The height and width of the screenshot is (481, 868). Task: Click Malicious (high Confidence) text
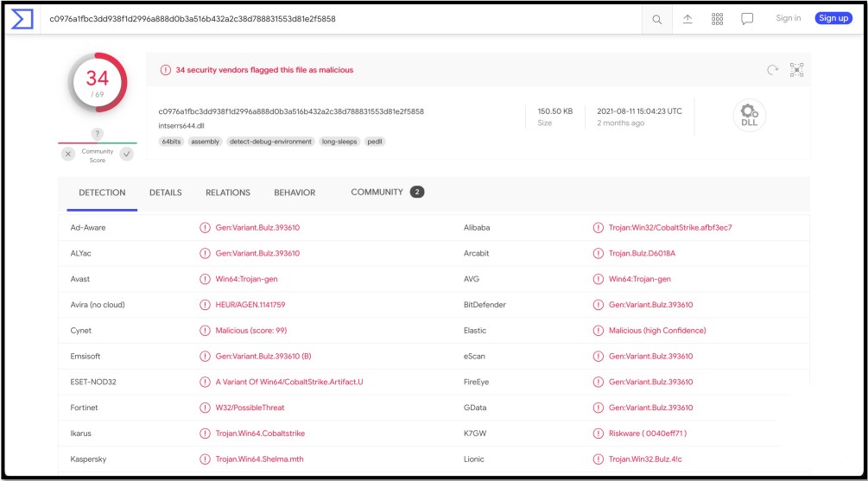click(x=657, y=331)
